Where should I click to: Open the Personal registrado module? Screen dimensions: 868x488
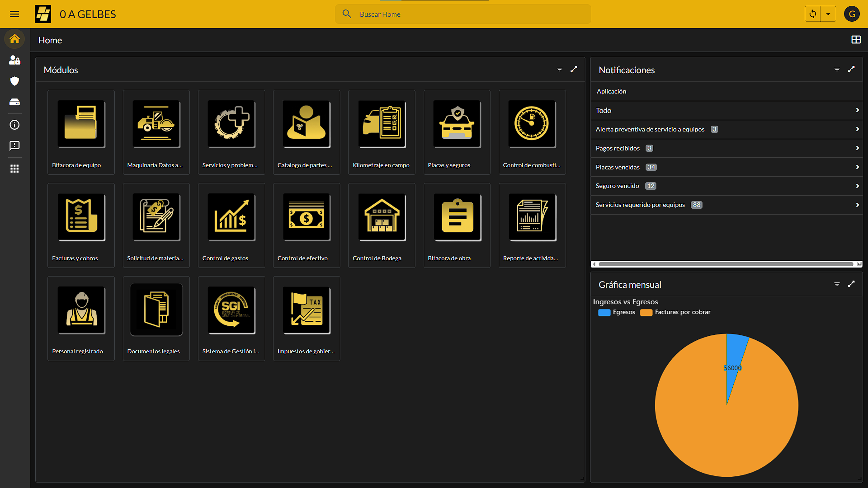click(81, 318)
